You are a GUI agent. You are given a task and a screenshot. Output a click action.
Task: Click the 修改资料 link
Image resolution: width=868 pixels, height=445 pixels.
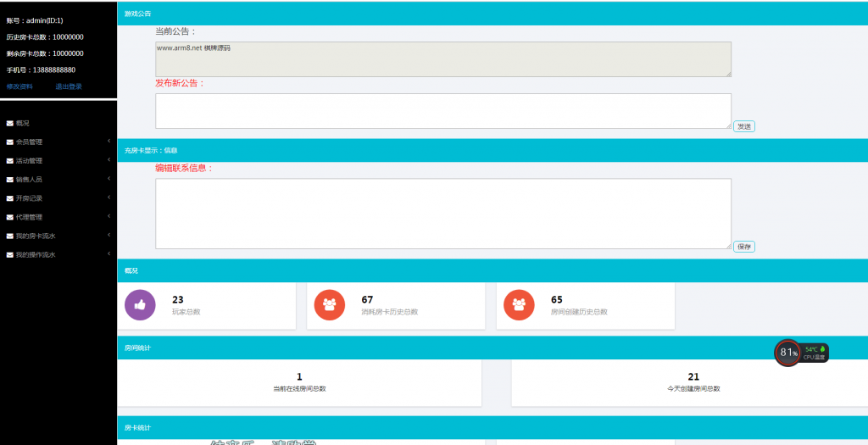coord(20,87)
